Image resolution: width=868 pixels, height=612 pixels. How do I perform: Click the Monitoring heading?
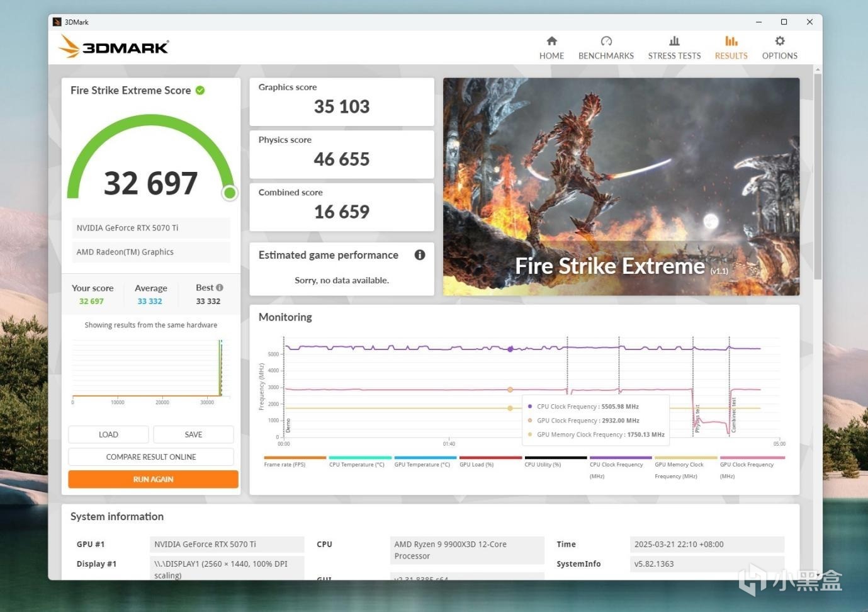[x=285, y=317]
